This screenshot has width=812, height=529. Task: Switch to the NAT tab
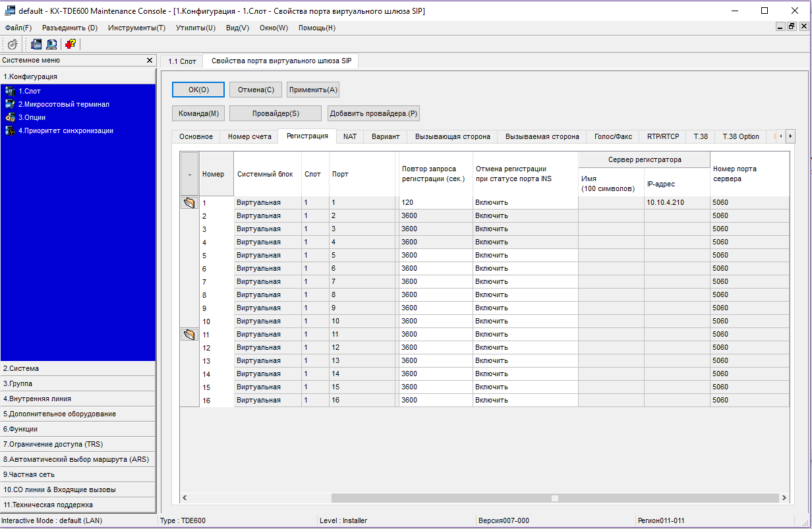click(350, 136)
